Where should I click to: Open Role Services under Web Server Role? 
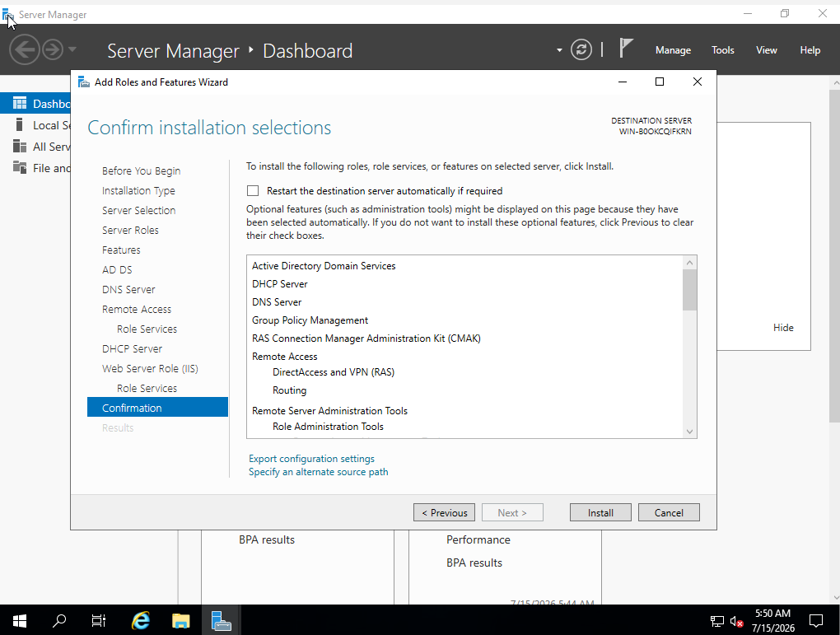tap(147, 389)
